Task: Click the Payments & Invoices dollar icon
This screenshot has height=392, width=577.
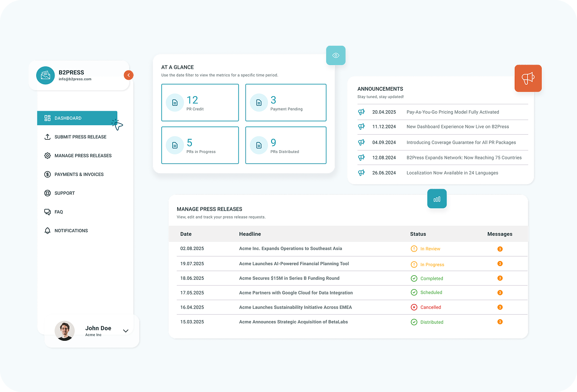Action: tap(47, 174)
